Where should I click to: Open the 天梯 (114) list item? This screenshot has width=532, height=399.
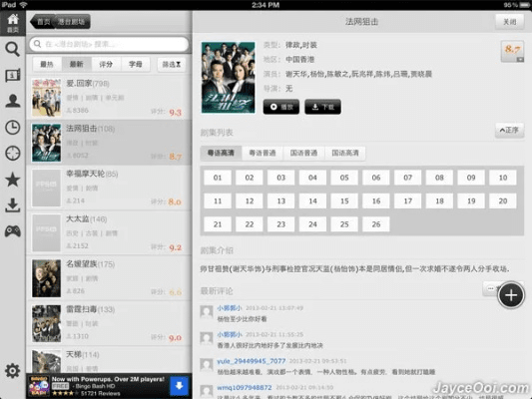click(x=109, y=360)
